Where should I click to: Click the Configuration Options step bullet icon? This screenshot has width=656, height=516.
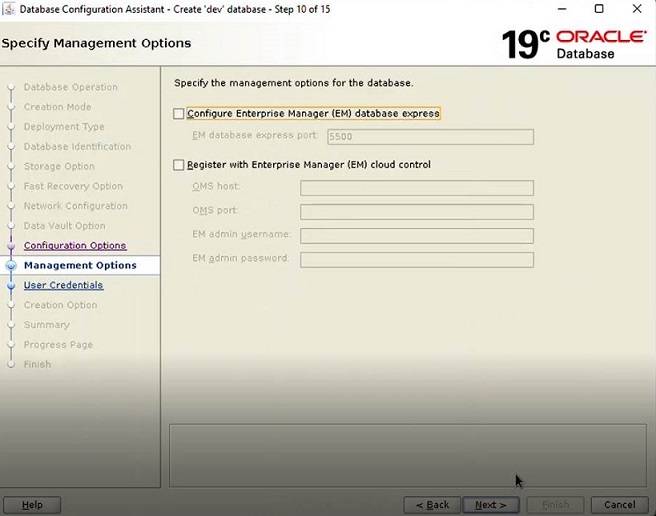point(11,246)
